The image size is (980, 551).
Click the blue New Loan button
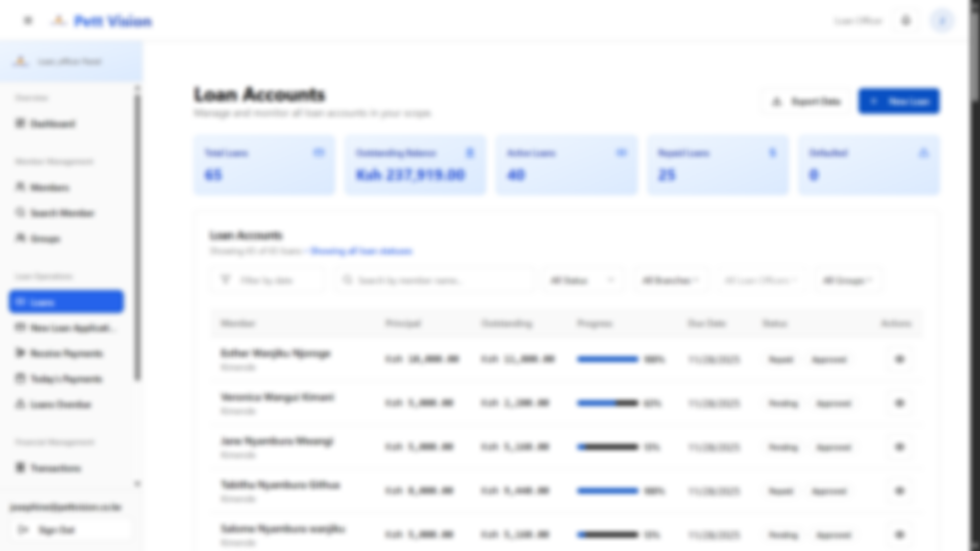pos(899,102)
